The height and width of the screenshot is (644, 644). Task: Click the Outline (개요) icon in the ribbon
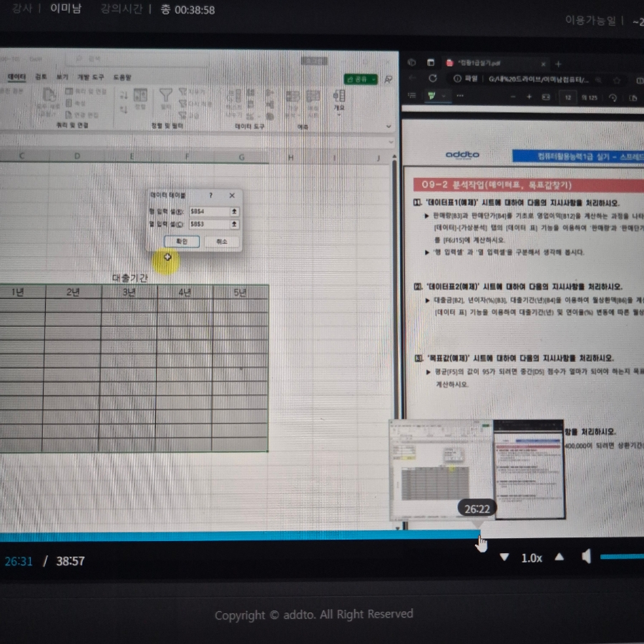click(x=338, y=99)
